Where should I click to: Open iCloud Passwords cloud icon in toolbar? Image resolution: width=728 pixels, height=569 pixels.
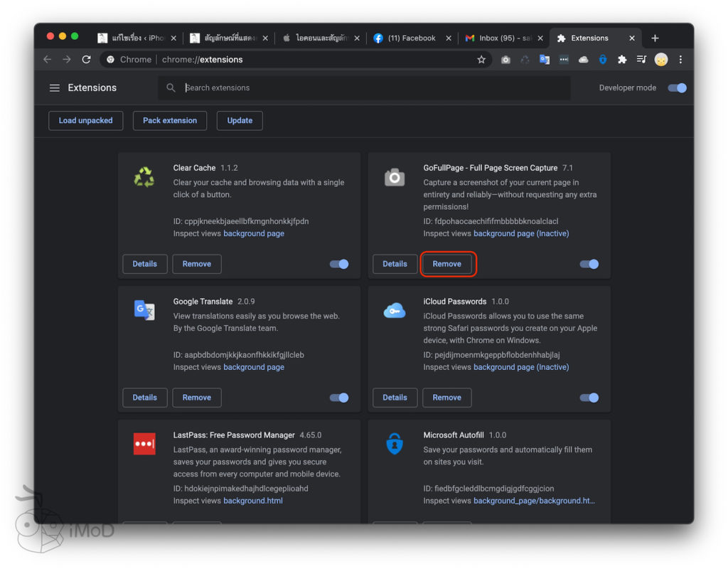(x=584, y=60)
